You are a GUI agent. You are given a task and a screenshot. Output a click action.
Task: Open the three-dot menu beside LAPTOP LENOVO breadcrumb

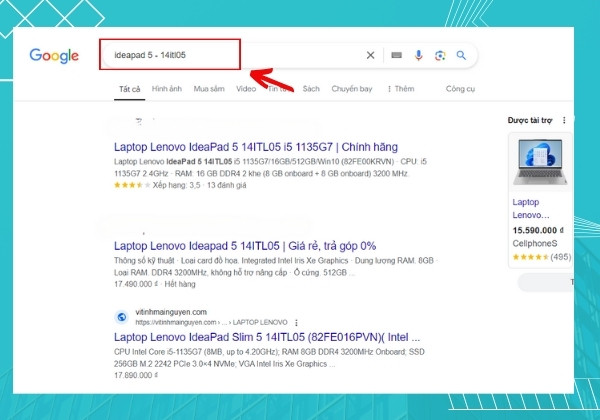point(296,323)
